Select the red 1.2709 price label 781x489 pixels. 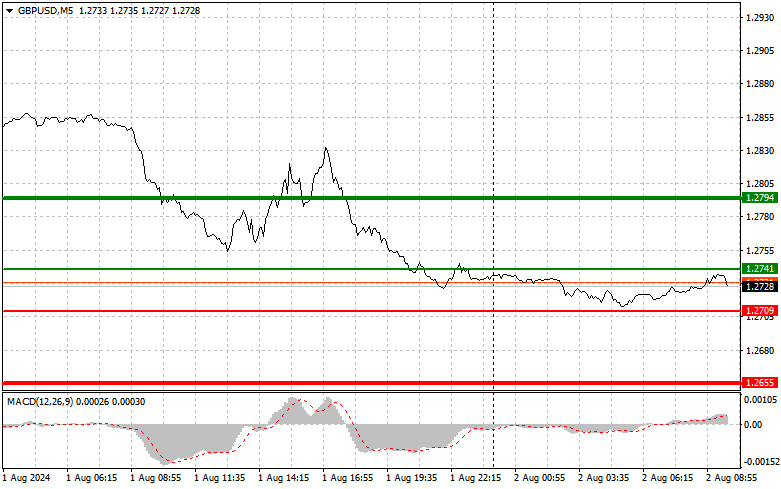click(x=760, y=311)
